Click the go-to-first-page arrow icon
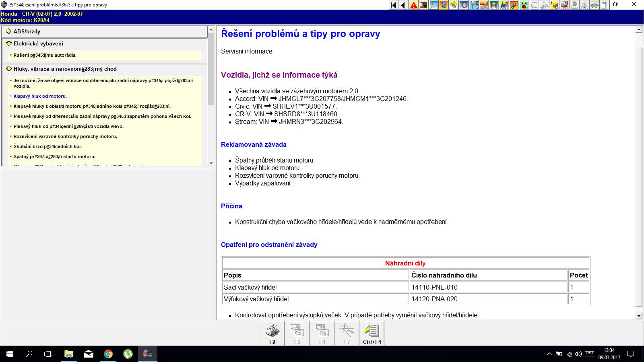Screen dimensions: 644x362 tap(393, 5)
